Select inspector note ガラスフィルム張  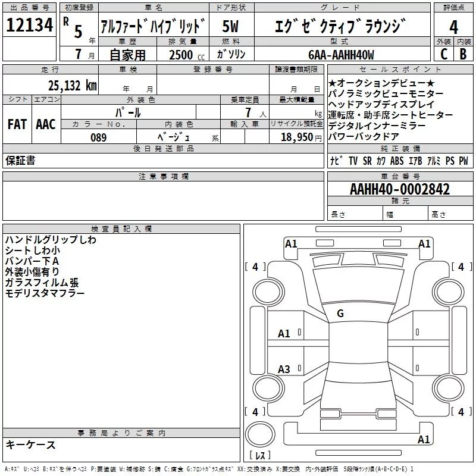click(42, 282)
